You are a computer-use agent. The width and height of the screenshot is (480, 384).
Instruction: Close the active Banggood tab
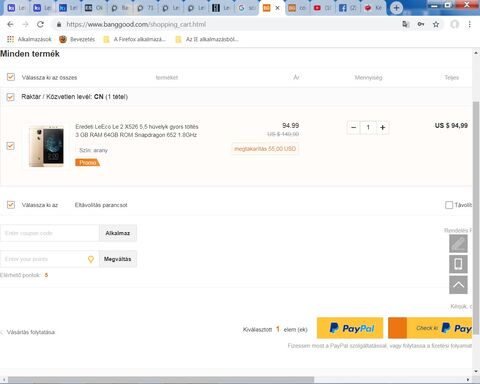tap(277, 8)
